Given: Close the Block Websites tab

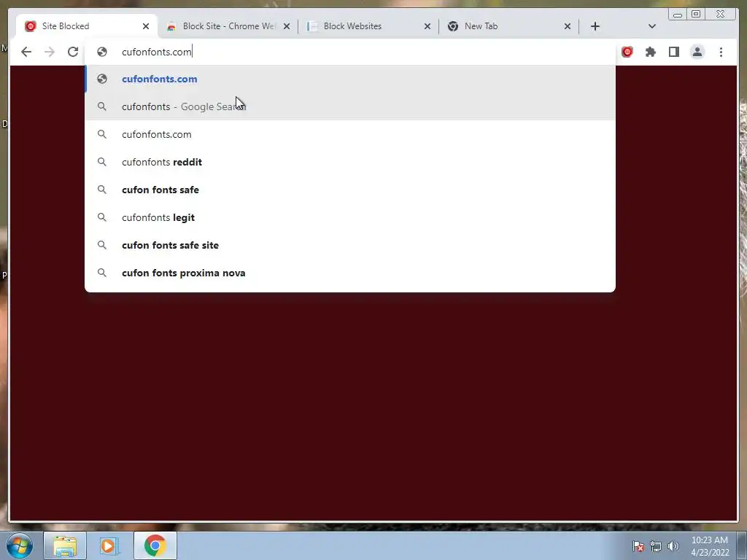Looking at the screenshot, I should (x=427, y=26).
